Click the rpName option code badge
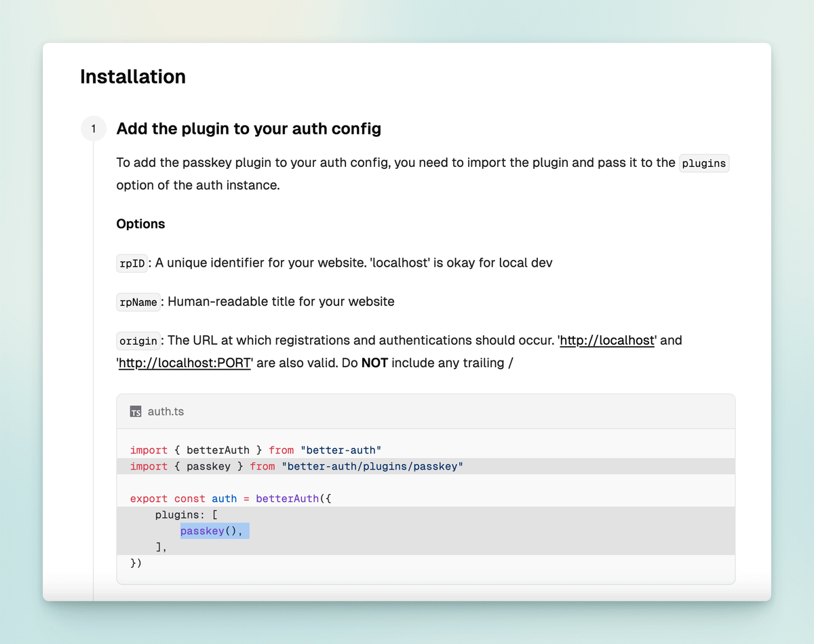This screenshot has height=644, width=814. point(138,301)
